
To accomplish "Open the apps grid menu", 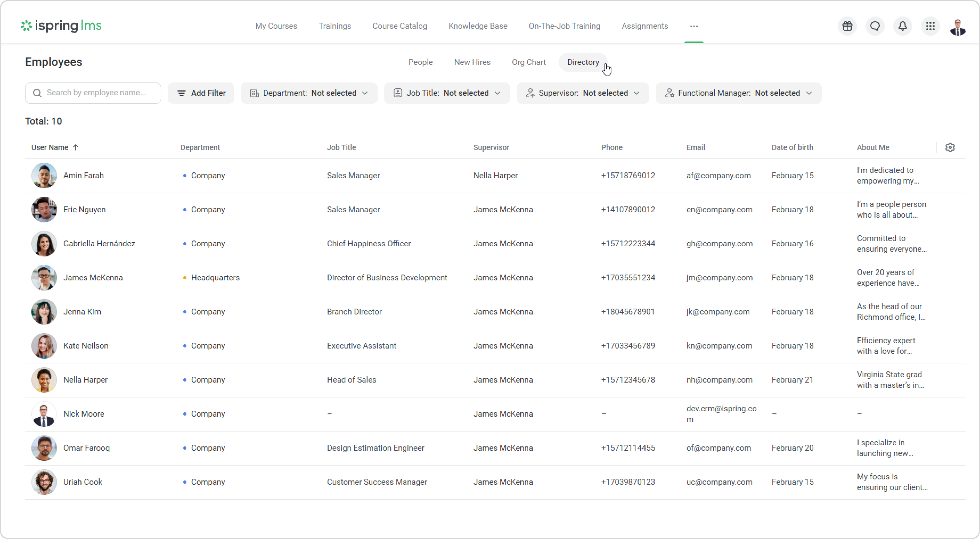I will (x=930, y=26).
